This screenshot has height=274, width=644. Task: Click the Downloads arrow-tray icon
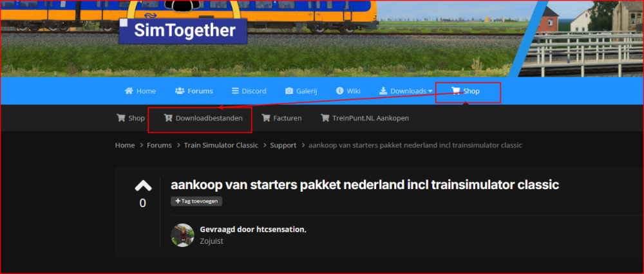pos(383,91)
